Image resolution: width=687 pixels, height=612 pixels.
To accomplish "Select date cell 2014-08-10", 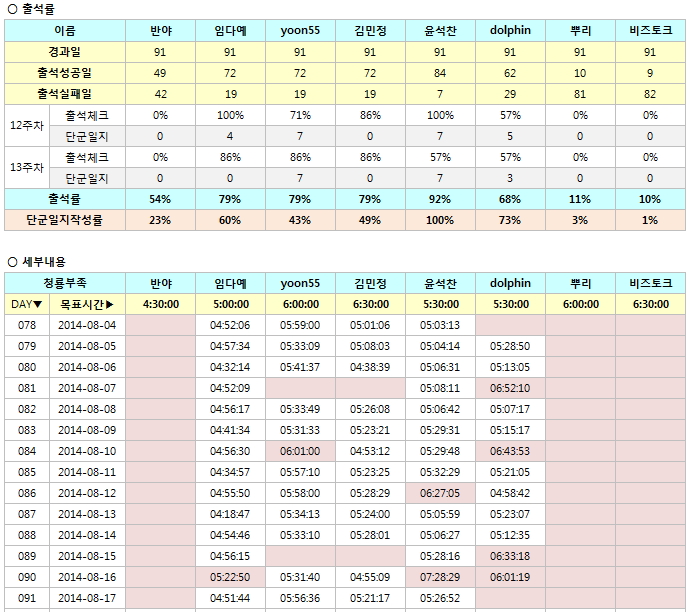I will [87, 451].
